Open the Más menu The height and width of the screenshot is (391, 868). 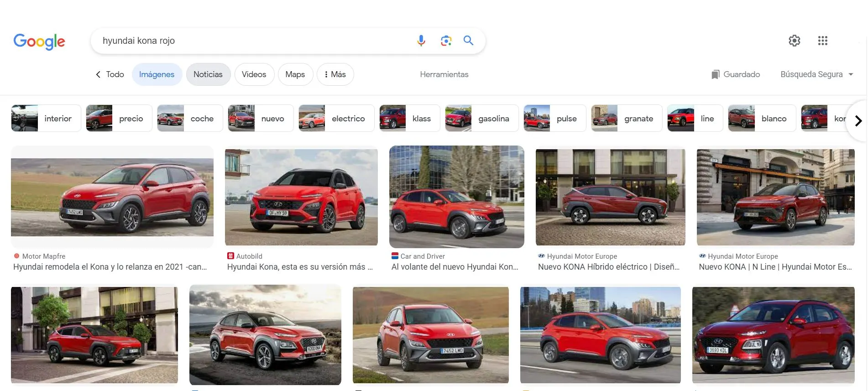pos(335,74)
